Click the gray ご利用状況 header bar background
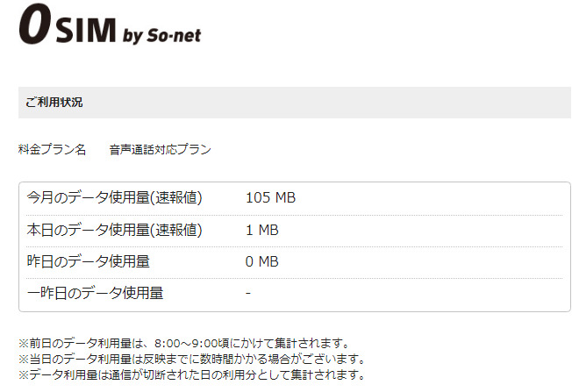 351,103
